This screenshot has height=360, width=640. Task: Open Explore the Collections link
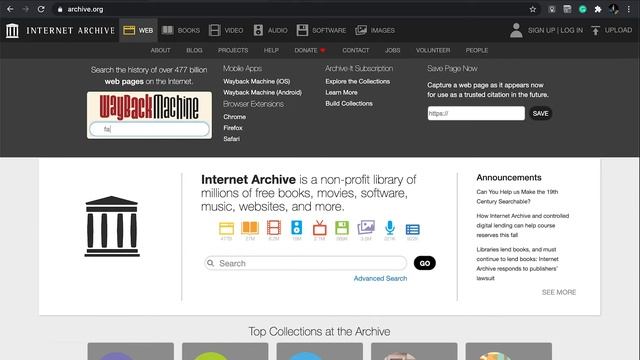click(x=358, y=81)
